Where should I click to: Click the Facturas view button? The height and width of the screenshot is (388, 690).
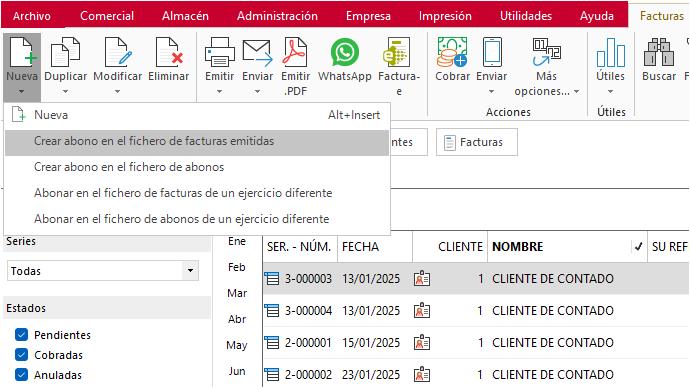(477, 142)
